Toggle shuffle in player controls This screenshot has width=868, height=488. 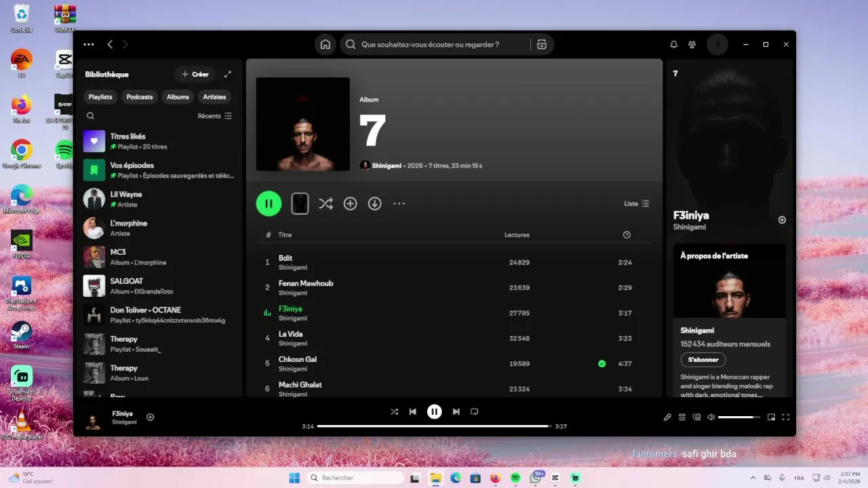click(x=395, y=411)
